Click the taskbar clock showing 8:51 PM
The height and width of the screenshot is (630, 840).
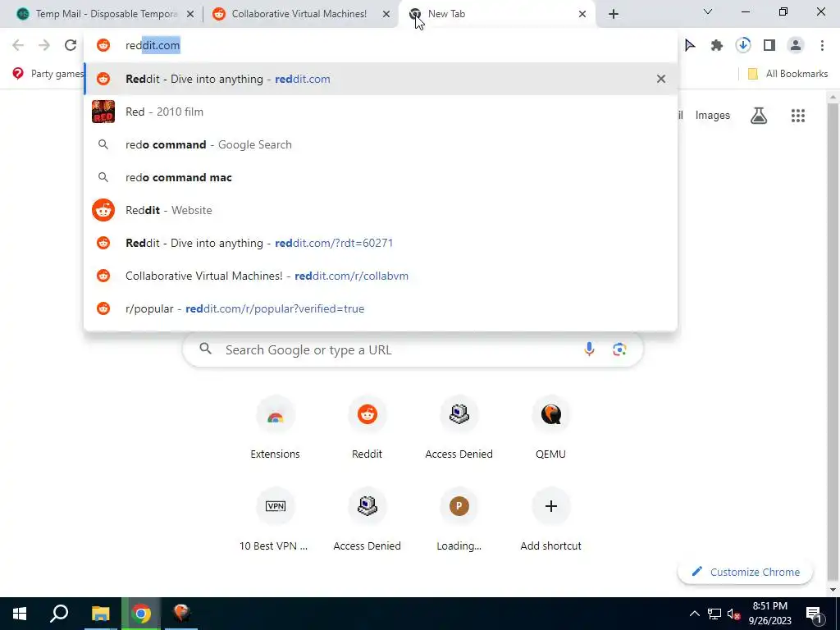coord(769,614)
